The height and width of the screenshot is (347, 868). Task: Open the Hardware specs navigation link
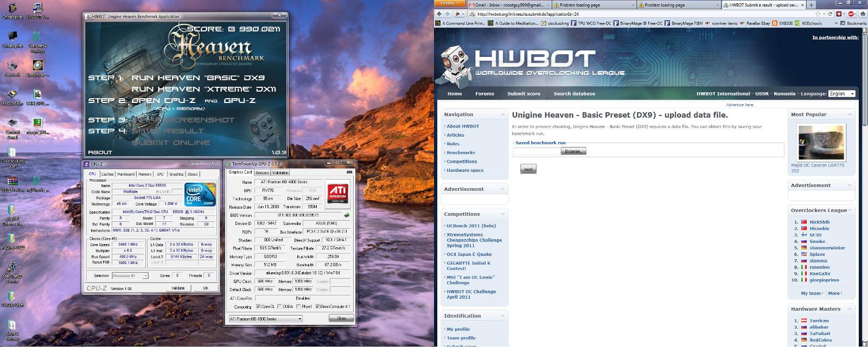[x=465, y=170]
